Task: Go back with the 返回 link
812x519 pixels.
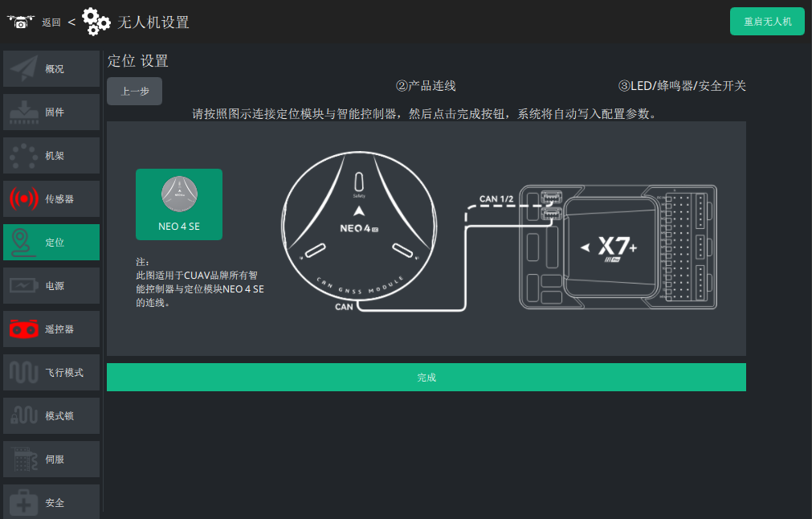Action: (51, 22)
